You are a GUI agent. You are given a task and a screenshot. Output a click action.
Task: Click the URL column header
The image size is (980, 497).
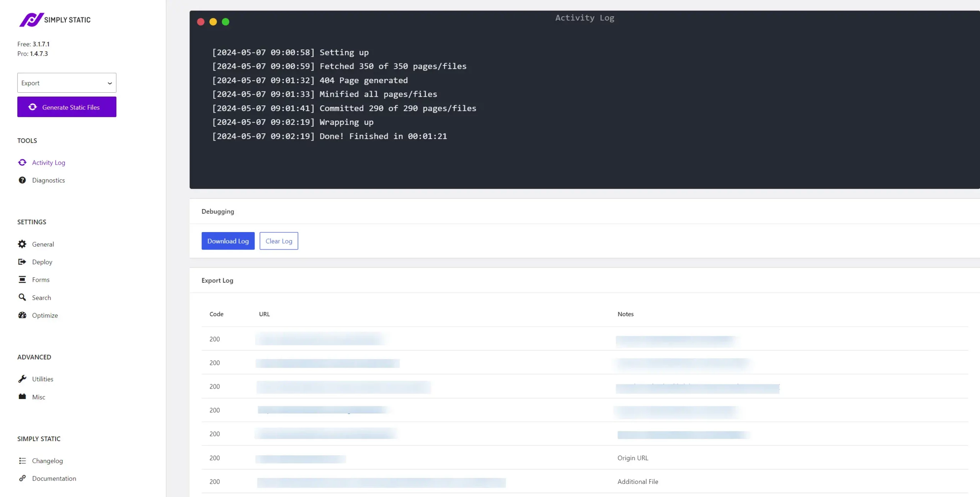[x=264, y=314]
